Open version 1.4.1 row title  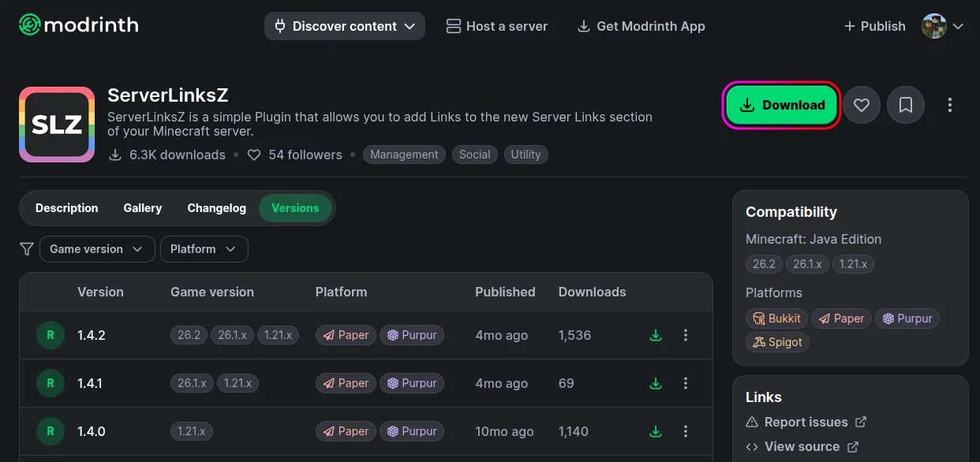tap(90, 383)
